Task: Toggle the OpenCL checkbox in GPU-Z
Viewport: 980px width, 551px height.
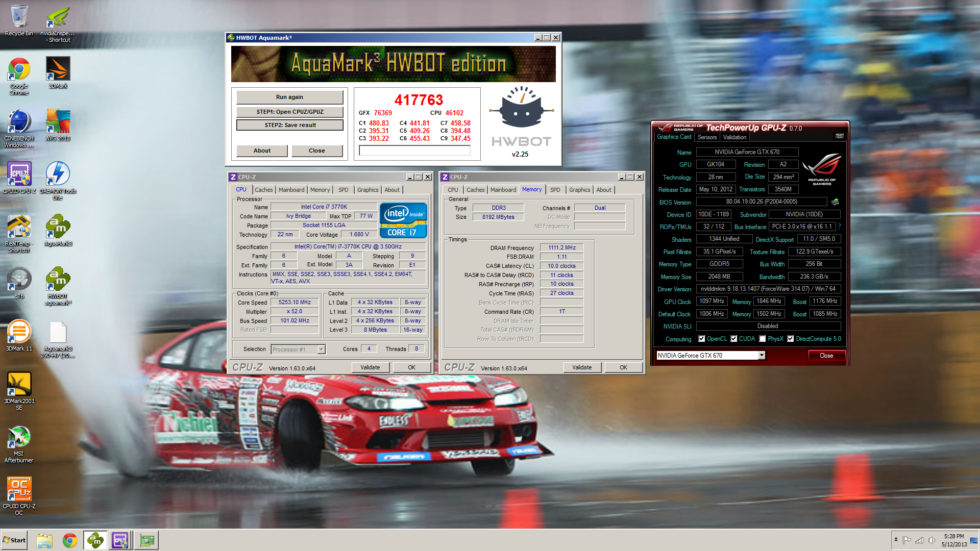Action: [x=702, y=339]
